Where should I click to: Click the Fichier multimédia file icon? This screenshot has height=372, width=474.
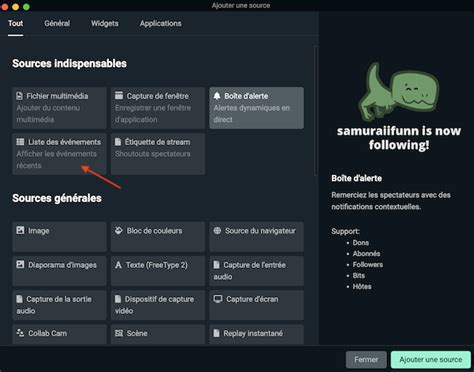click(19, 96)
